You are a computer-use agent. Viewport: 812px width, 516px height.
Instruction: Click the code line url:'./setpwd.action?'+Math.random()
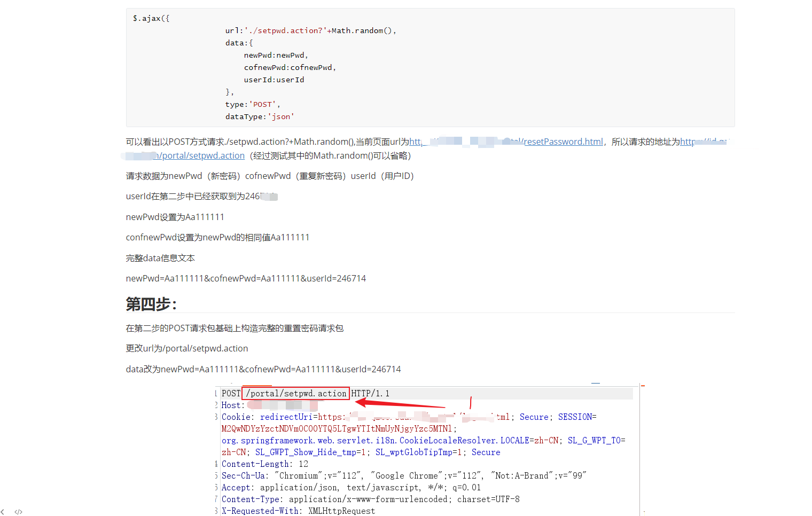click(311, 30)
